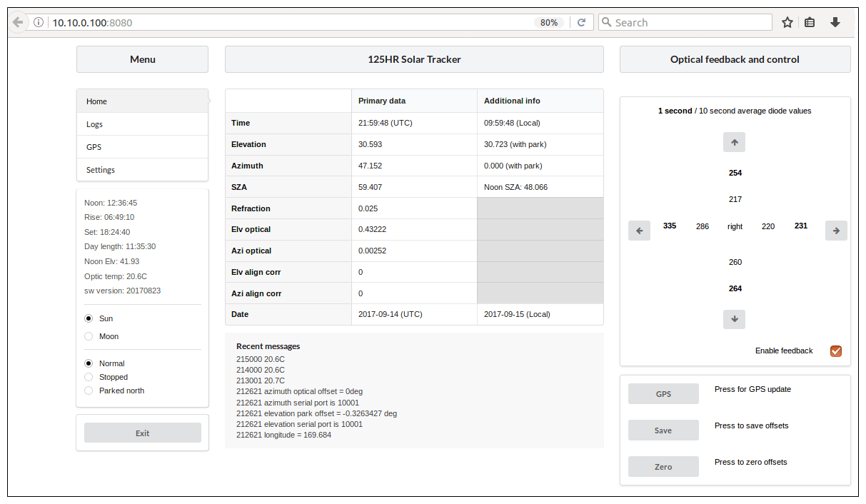Click the Exit button
Viewport: 866px width, 504px height.
coord(143,433)
